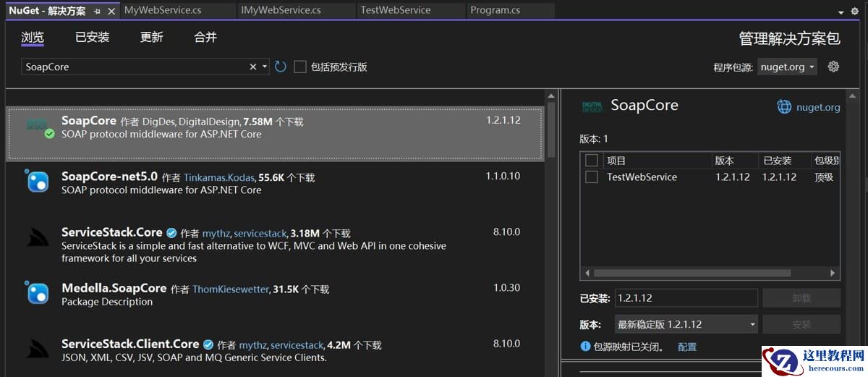Select the Medella.SoapCore package title
Screen dimensions: 868x377
click(x=114, y=288)
